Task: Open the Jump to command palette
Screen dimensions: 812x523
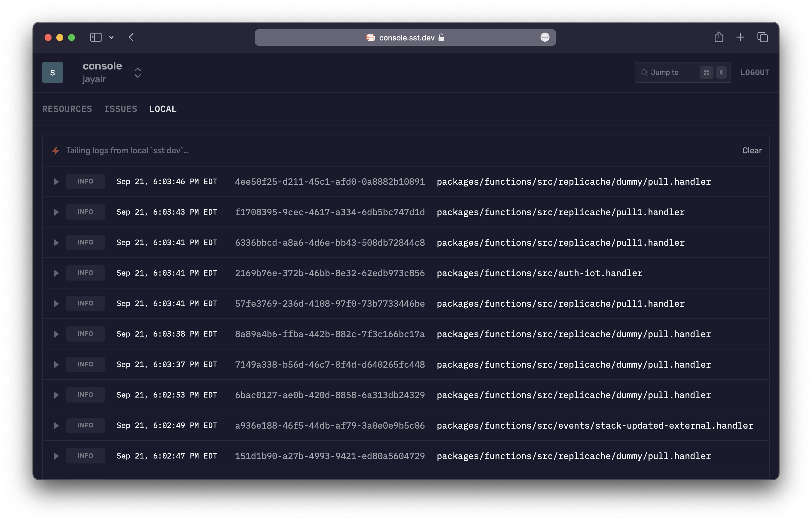Action: pos(684,72)
